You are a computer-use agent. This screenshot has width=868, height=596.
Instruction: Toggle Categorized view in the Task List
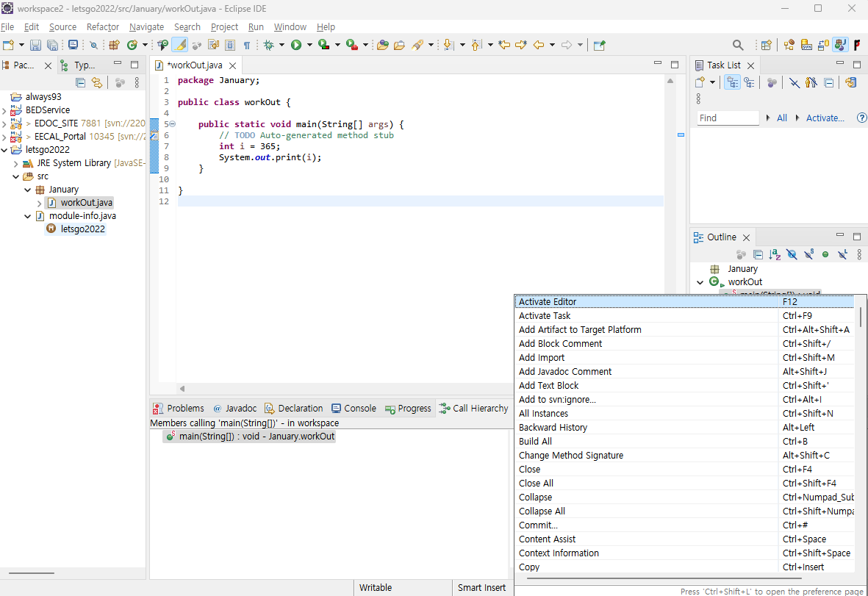(732, 83)
